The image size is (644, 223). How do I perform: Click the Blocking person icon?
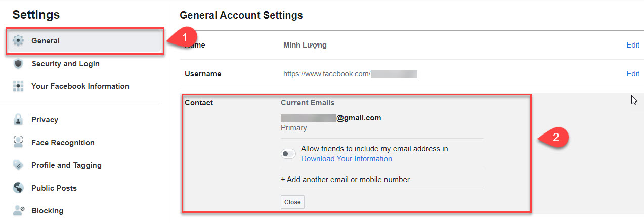(x=18, y=211)
